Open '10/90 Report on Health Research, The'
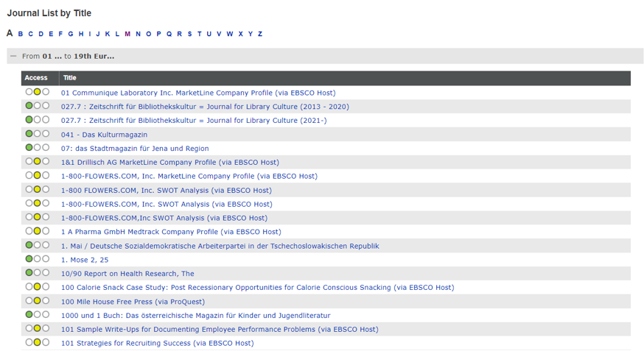The width and height of the screenshot is (644, 351). pos(127,274)
